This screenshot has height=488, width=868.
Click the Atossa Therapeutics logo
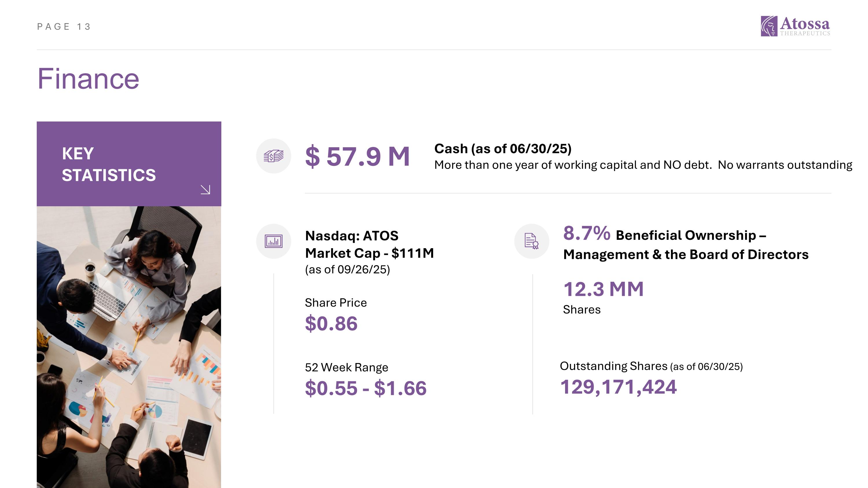pyautogui.click(x=795, y=26)
